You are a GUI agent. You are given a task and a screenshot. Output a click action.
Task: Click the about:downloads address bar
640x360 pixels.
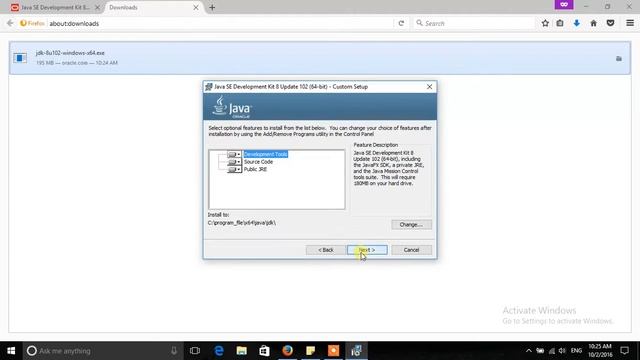coord(220,23)
